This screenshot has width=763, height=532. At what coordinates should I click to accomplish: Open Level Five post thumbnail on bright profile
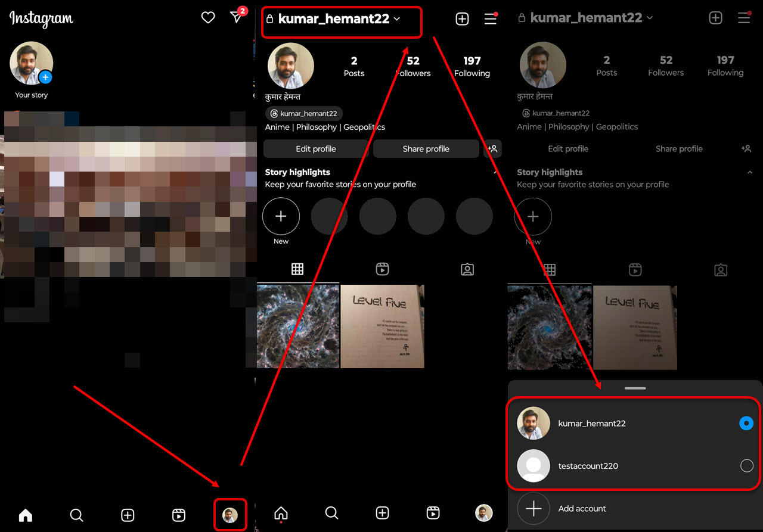383,326
